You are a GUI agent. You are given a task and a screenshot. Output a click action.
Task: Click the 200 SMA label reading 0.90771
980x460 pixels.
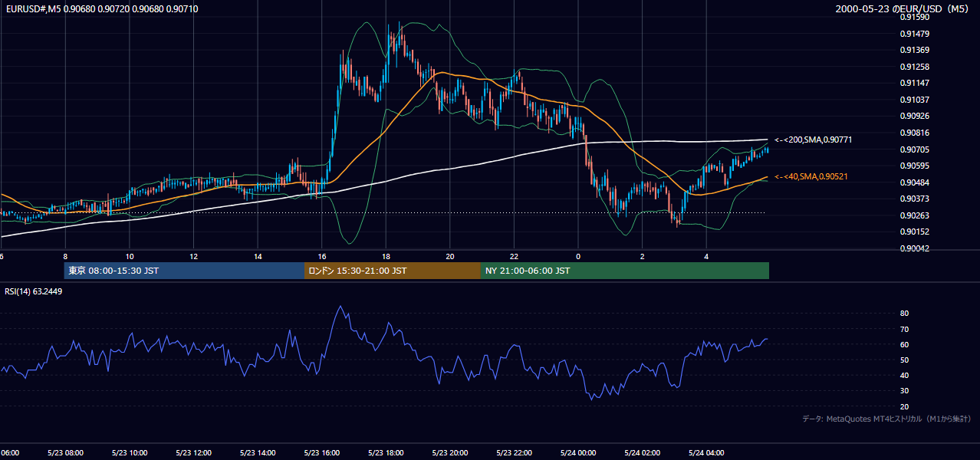click(814, 140)
